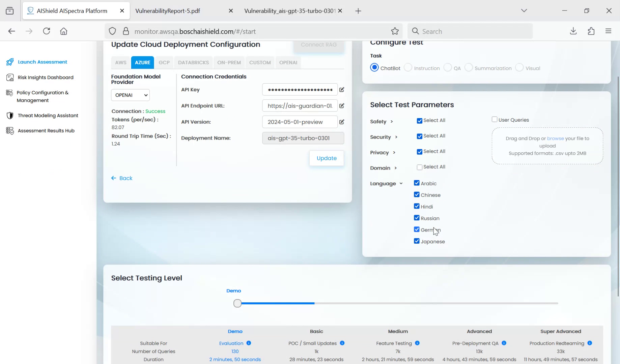Expand the Safety test parameters
620x364 pixels.
coord(391,122)
